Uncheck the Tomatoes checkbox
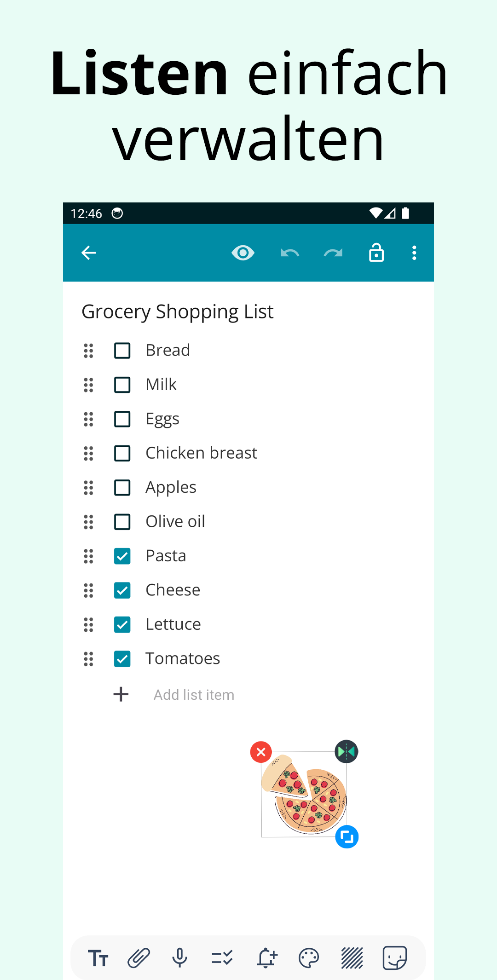The height and width of the screenshot is (980, 497). [122, 659]
